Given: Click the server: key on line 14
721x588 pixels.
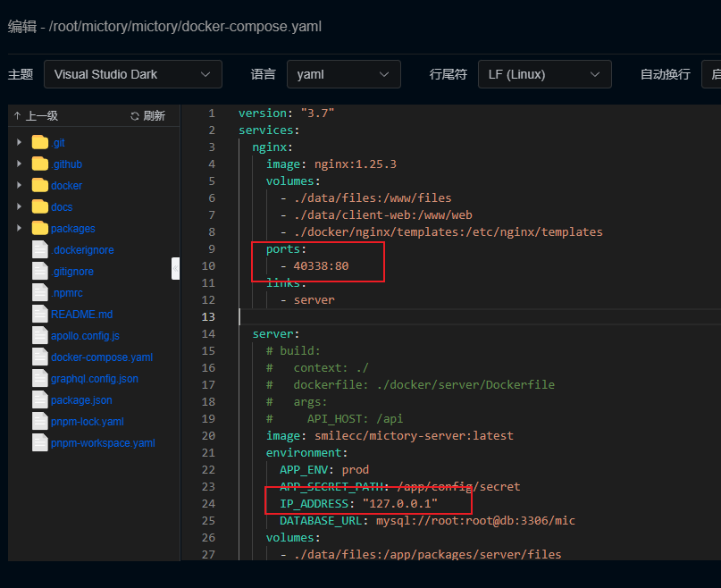Looking at the screenshot, I should point(276,334).
